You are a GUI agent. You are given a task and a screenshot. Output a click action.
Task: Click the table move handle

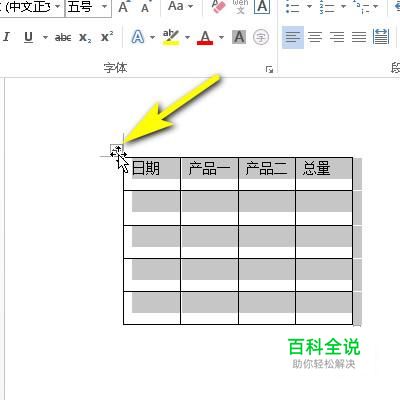(117, 151)
